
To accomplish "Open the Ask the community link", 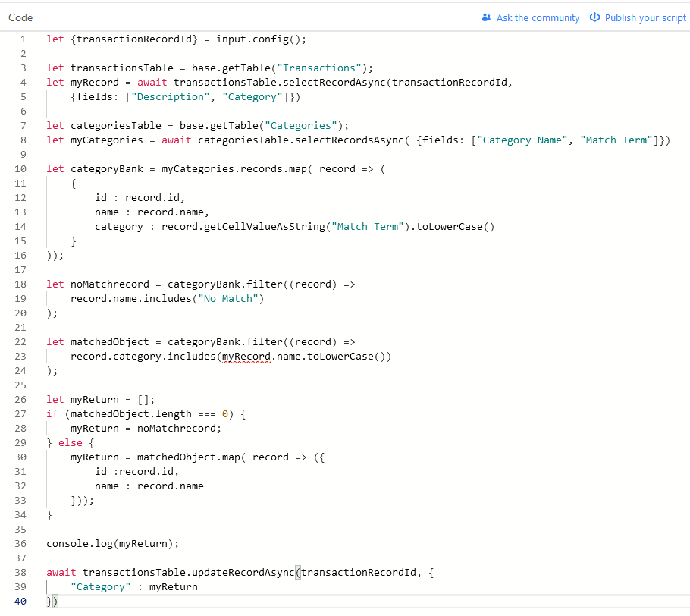I will tap(538, 18).
